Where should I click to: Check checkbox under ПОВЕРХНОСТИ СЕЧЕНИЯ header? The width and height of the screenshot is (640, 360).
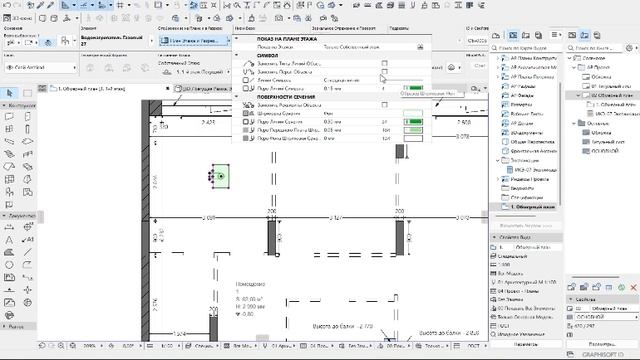pyautogui.click(x=384, y=105)
